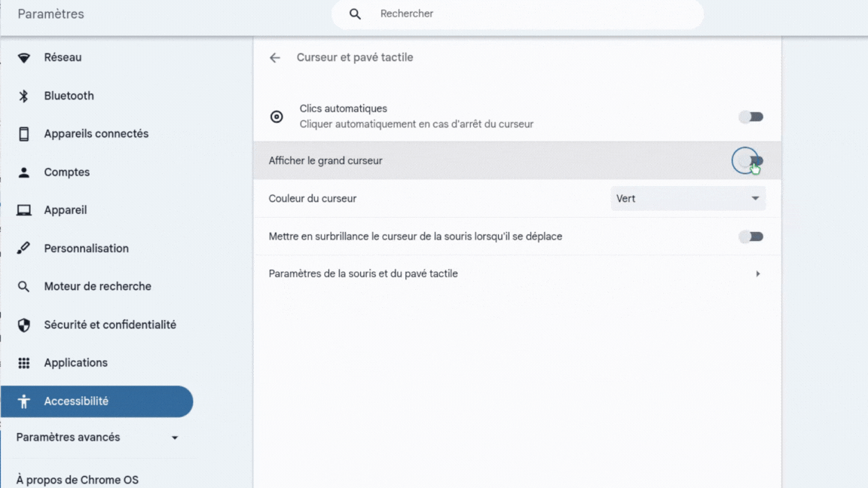This screenshot has height=488, width=868.
Task: Toggle Afficher le grand curseur switch
Action: [x=750, y=160]
